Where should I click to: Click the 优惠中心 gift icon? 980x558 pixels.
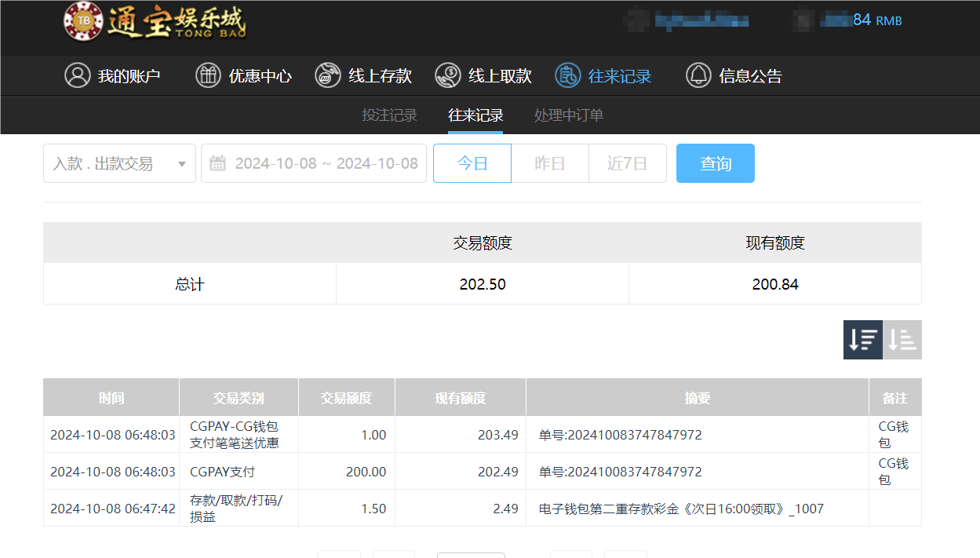coord(207,75)
